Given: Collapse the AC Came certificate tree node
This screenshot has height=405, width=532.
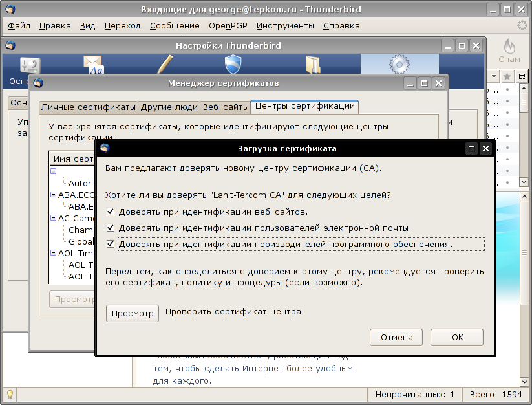Looking at the screenshot, I should [x=53, y=218].
